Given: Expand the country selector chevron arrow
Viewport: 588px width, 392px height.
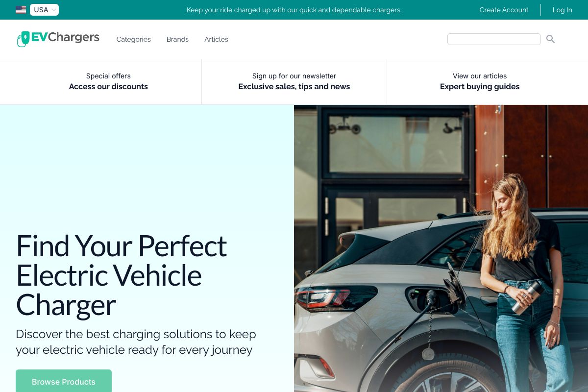Looking at the screenshot, I should [x=54, y=10].
